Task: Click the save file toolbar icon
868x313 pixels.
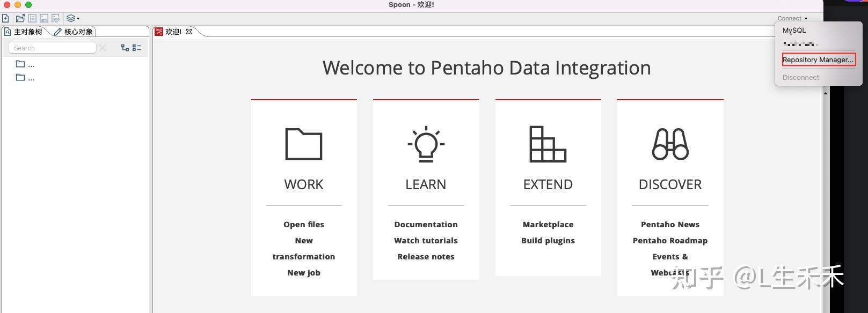Action: (x=44, y=18)
